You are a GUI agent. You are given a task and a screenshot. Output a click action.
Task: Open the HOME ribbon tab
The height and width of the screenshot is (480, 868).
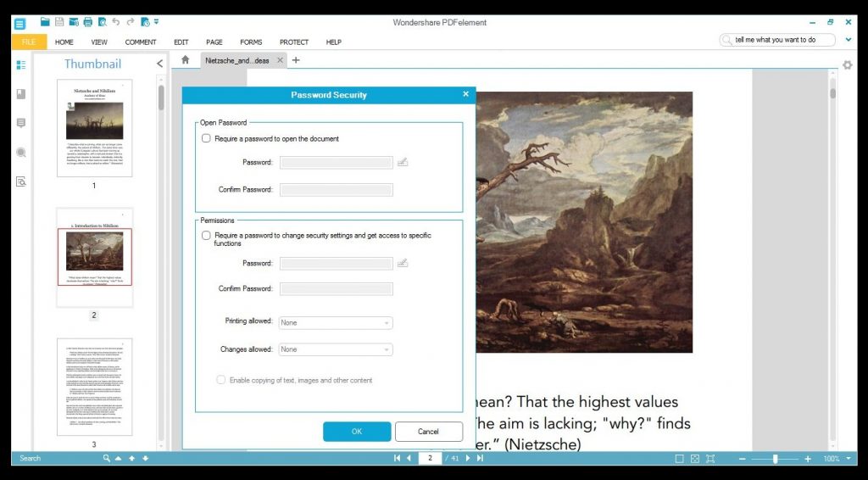(64, 42)
